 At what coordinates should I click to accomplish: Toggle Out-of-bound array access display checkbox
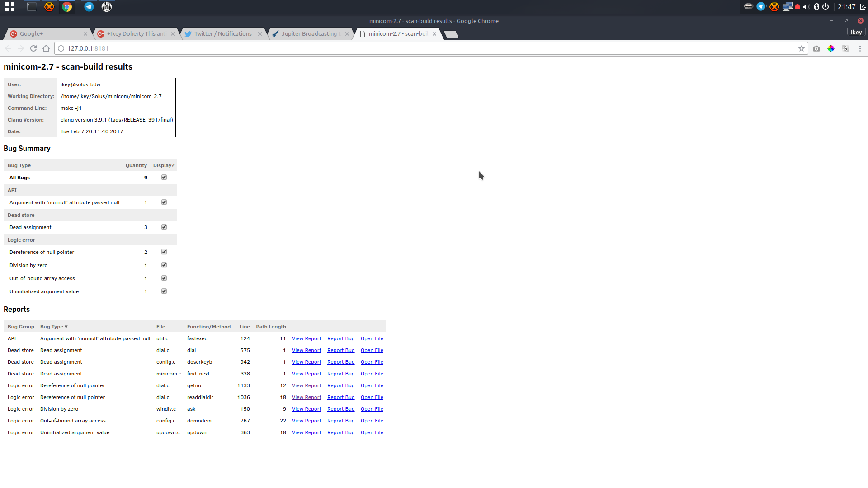point(164,278)
